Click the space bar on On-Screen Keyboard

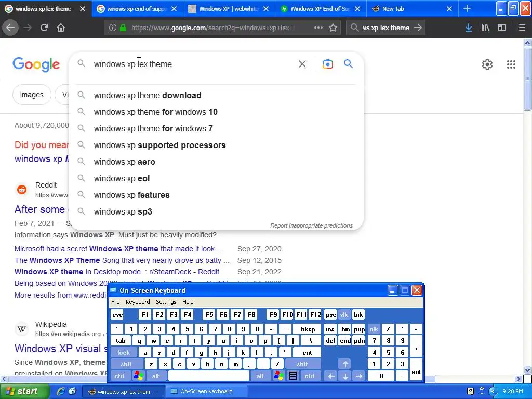[209, 376]
